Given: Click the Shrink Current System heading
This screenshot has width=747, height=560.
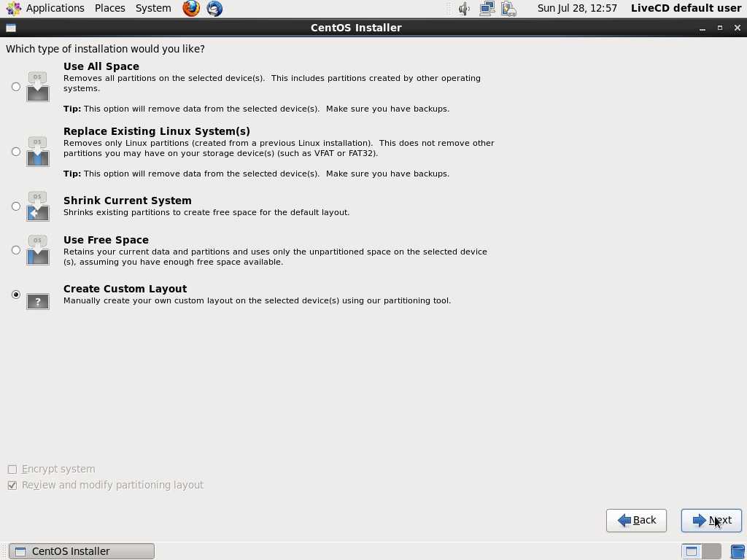Looking at the screenshot, I should click(x=128, y=201).
